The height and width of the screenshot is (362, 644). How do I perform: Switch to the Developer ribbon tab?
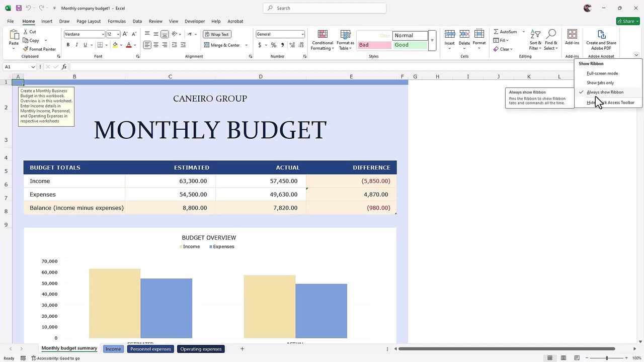coord(195,21)
